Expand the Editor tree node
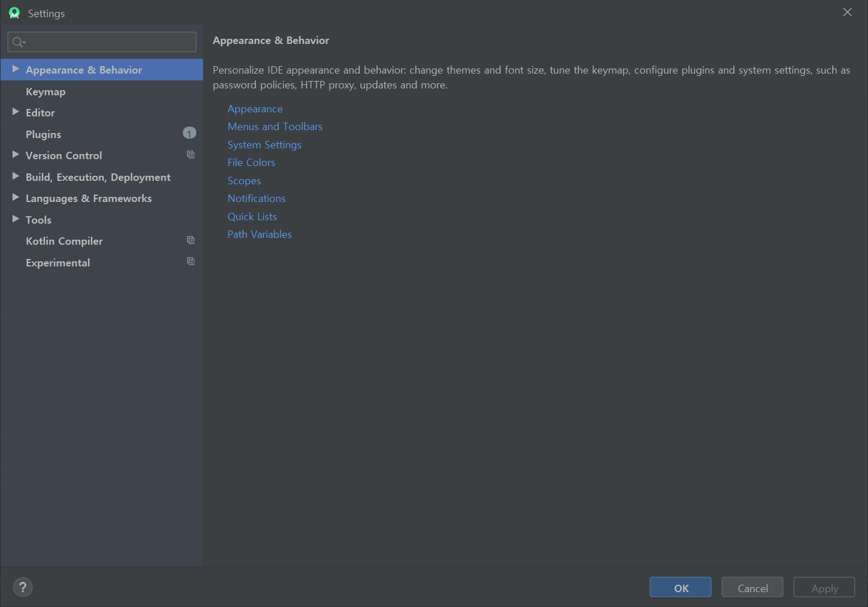 tap(16, 112)
